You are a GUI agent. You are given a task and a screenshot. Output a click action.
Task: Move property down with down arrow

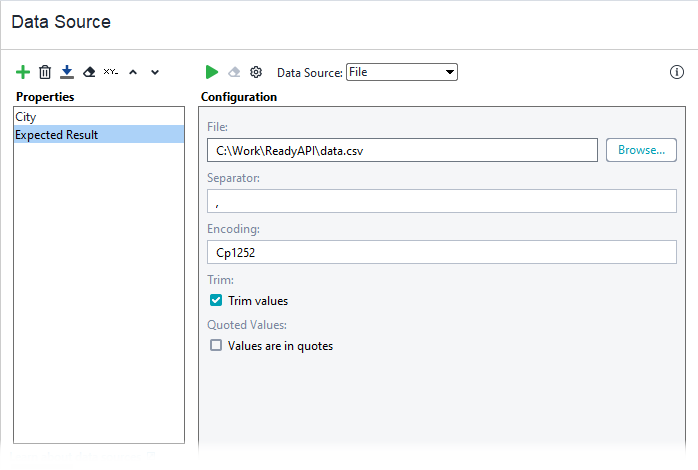point(155,72)
